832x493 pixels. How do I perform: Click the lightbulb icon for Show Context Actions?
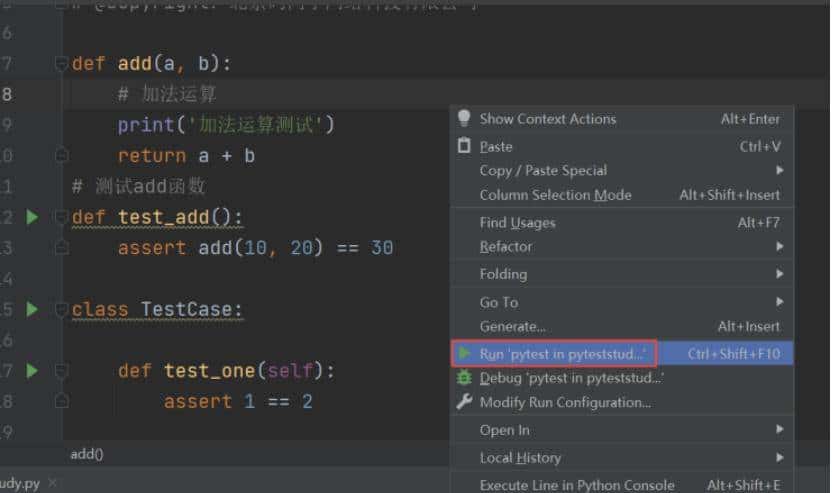click(464, 118)
